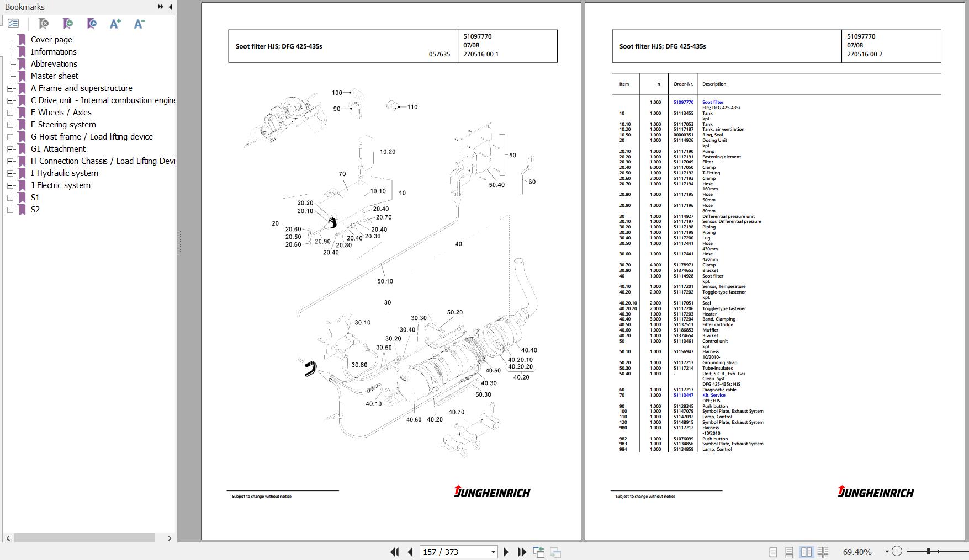Click the bookmark properties icon next to add
The width and height of the screenshot is (969, 560).
point(92,23)
